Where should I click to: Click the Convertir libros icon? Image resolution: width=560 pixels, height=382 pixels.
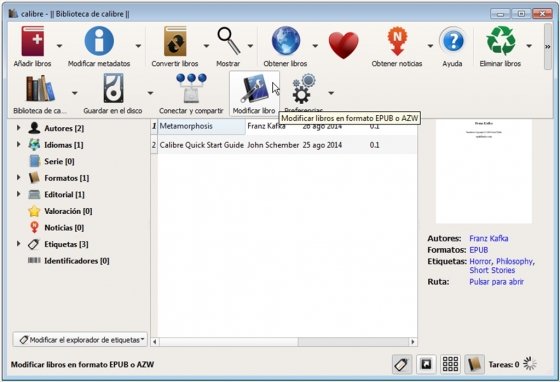175,41
